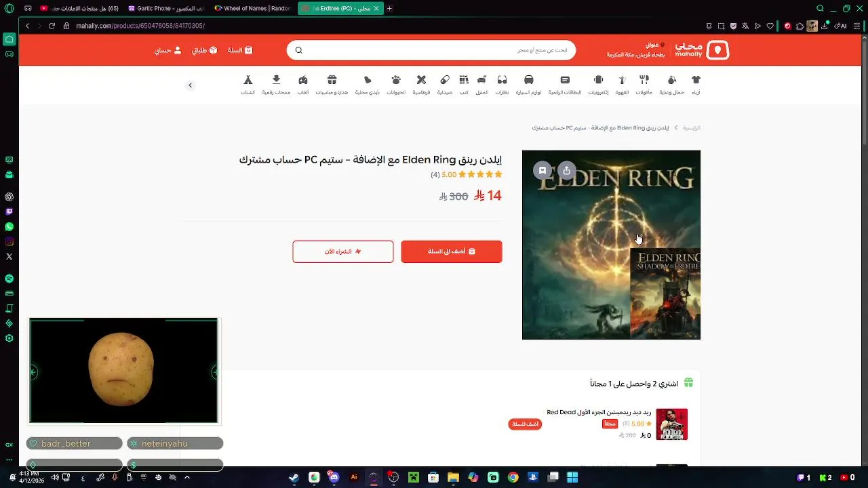This screenshot has height=488, width=868.
Task: Go forward in browser history
Action: (39, 26)
